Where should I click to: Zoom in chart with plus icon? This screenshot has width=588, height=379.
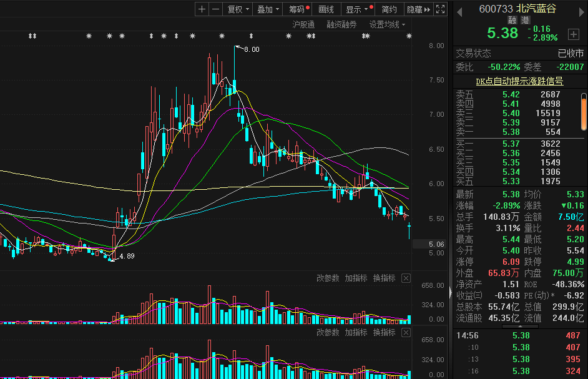coord(202,9)
